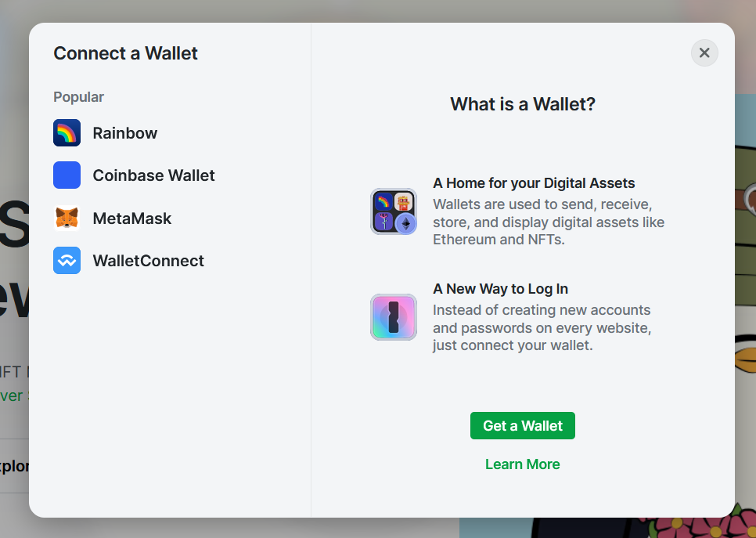Screen dimensions: 756x538
Task: Click A Home for your Digital Assets title
Action: tap(534, 183)
